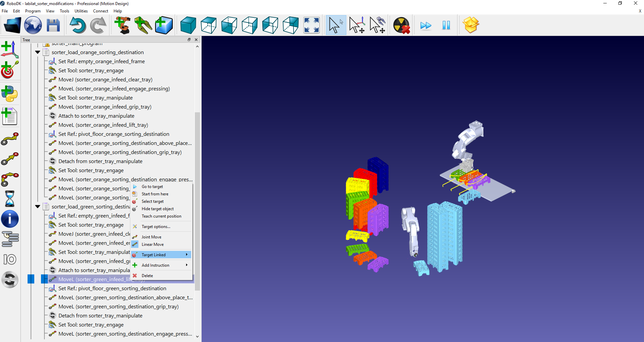Click the Fit All view icon
The width and height of the screenshot is (644, 342).
coord(311,25)
